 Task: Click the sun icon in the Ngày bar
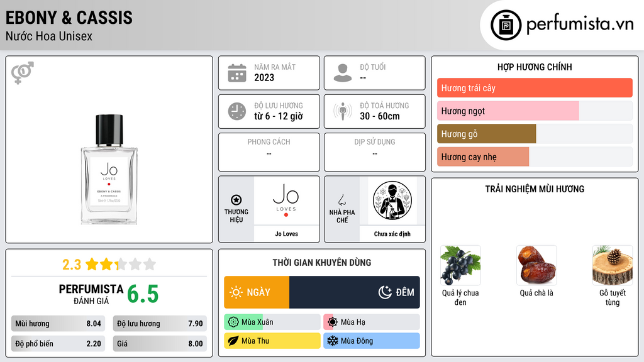pos(236,292)
